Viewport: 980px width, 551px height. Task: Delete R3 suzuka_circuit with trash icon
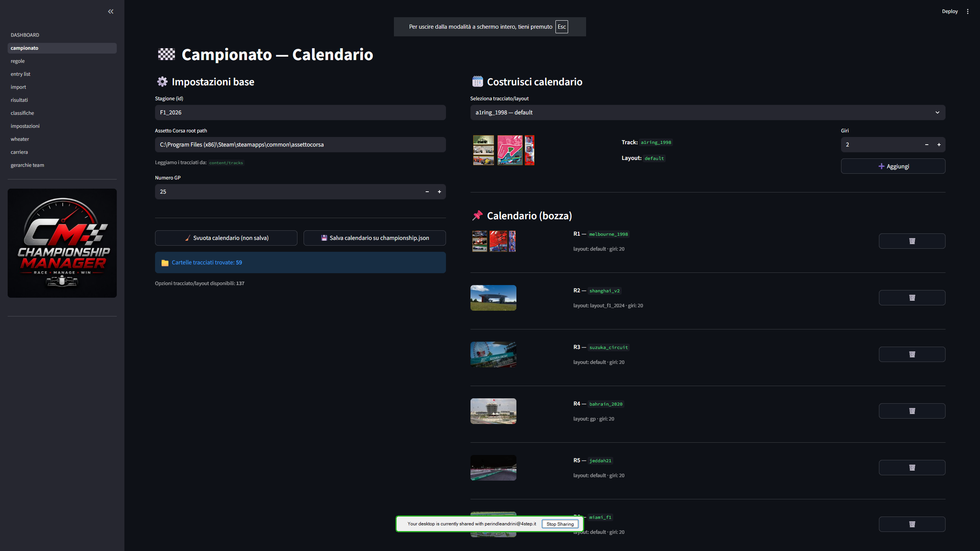[x=912, y=354]
